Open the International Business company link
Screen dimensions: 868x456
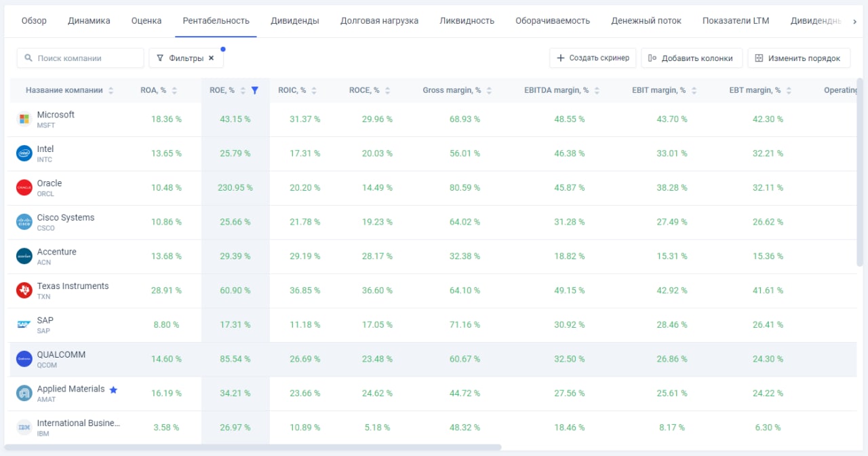(x=79, y=423)
